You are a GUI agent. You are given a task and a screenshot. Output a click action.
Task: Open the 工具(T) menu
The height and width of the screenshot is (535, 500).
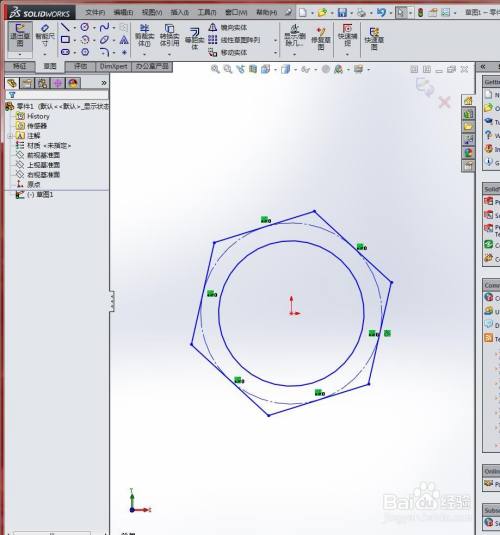click(207, 13)
